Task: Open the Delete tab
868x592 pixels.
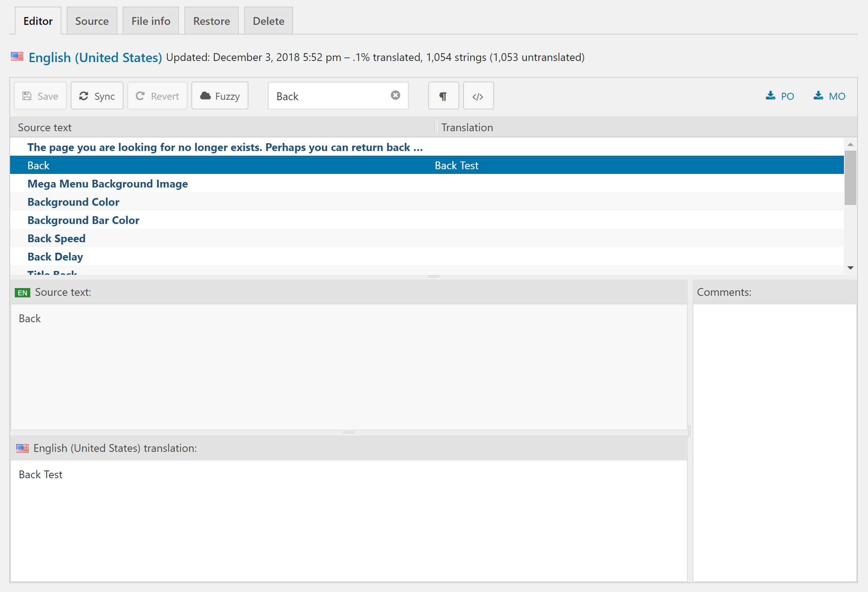Action: tap(268, 21)
